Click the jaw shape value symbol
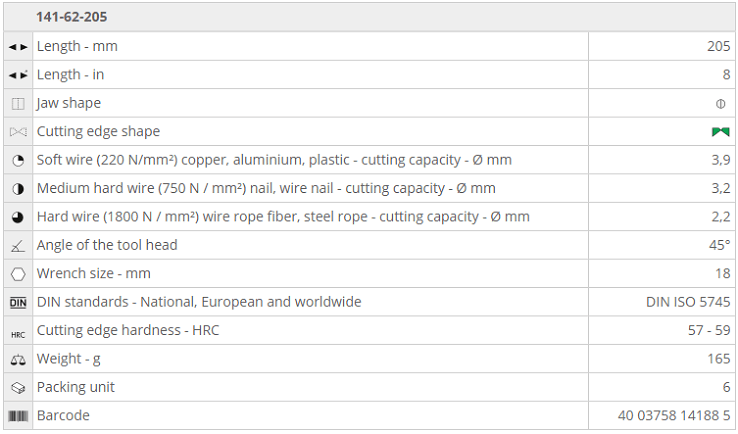738x434 pixels. tap(720, 104)
